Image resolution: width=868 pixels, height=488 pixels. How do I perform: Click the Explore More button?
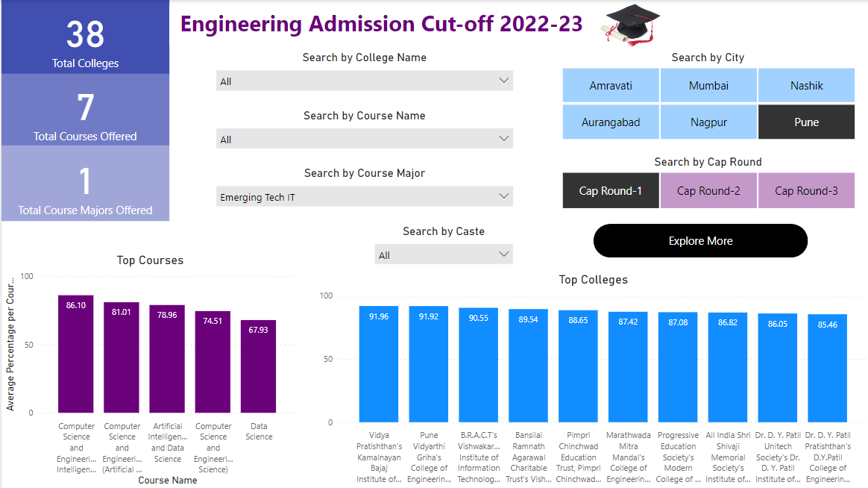(x=699, y=240)
